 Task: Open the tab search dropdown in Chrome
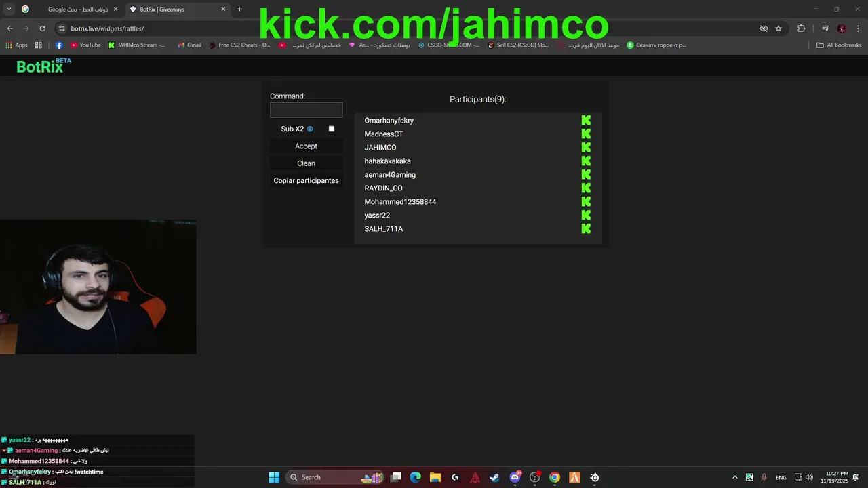click(9, 9)
